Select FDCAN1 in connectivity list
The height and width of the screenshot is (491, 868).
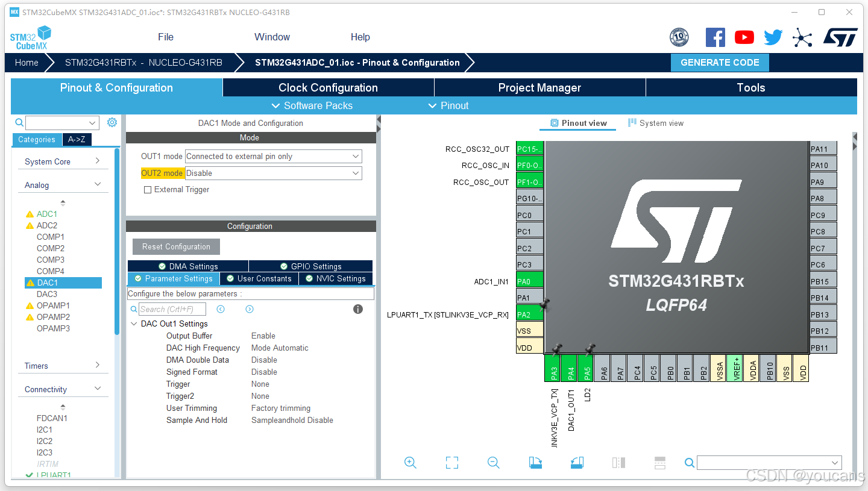pos(52,418)
